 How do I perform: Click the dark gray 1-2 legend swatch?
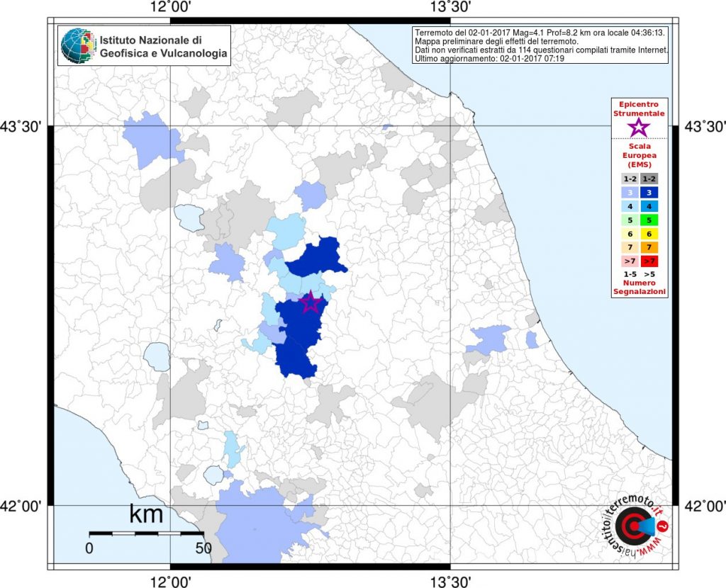pyautogui.click(x=650, y=179)
